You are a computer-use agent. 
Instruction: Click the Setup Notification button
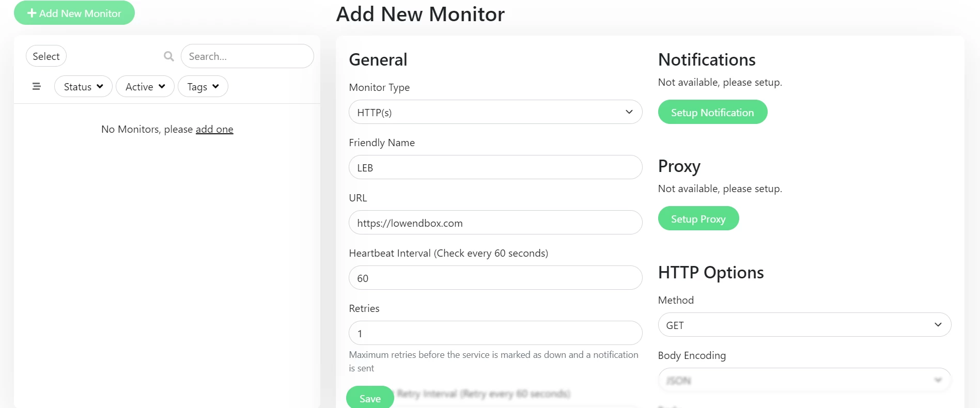point(712,112)
